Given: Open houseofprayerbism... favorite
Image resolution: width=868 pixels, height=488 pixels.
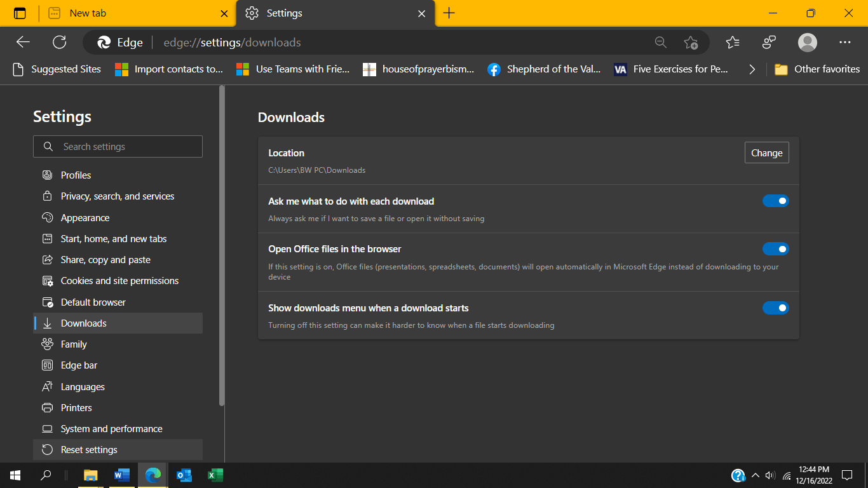Looking at the screenshot, I should point(419,69).
